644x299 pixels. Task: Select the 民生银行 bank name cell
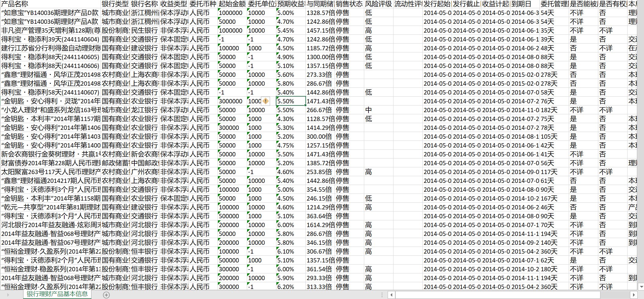(x=145, y=30)
